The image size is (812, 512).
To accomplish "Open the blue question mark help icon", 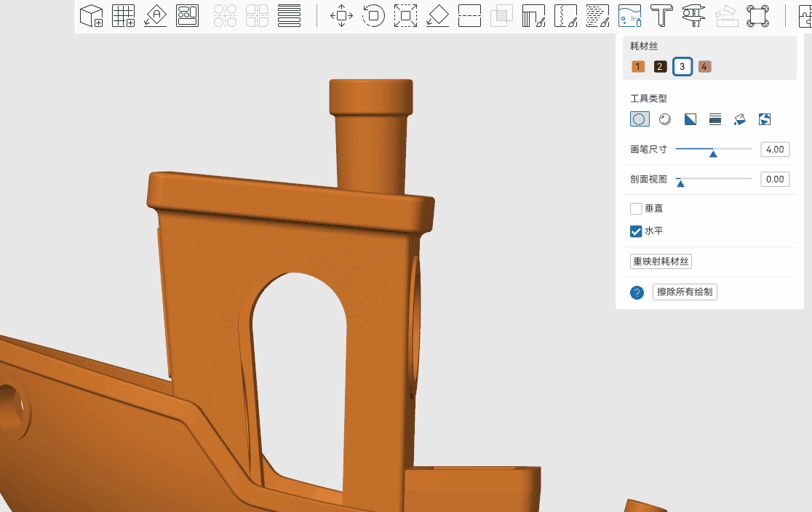I will click(637, 292).
